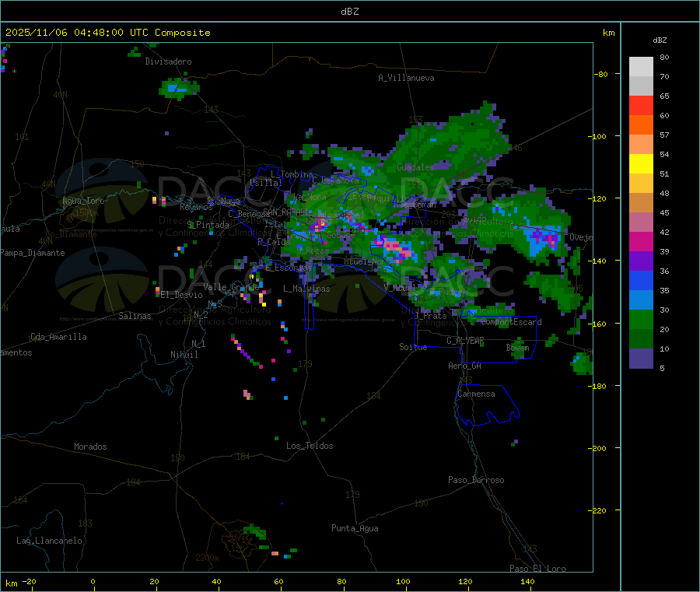Click the S_Pintada label
The height and width of the screenshot is (592, 700).
[208, 225]
